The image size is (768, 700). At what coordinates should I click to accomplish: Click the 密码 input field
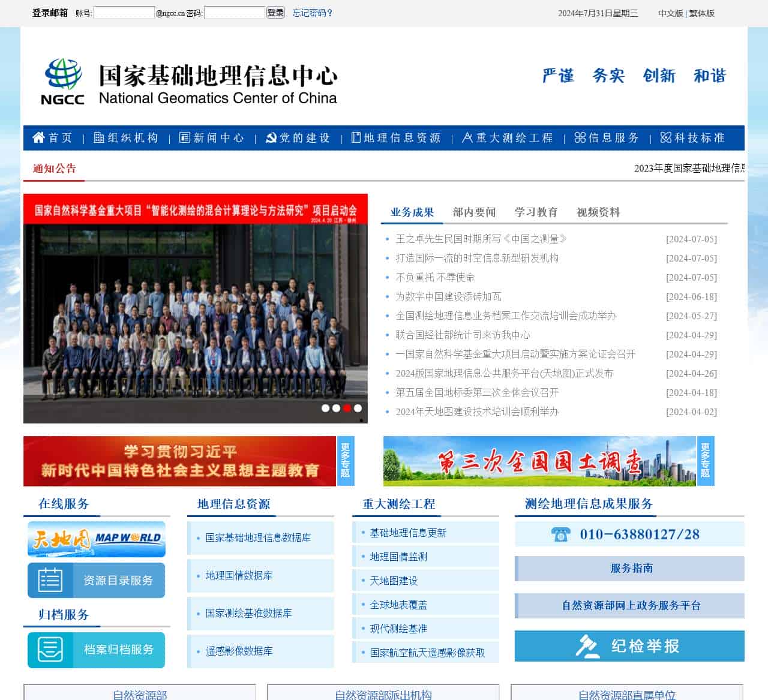coord(235,13)
